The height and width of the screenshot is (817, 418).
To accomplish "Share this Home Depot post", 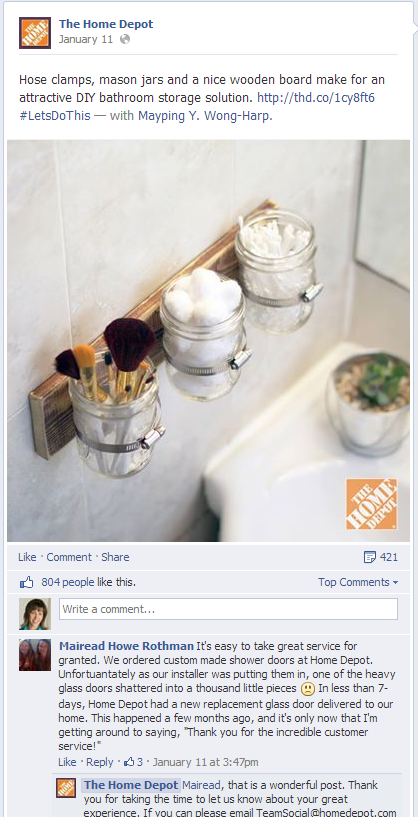I will pos(115,557).
